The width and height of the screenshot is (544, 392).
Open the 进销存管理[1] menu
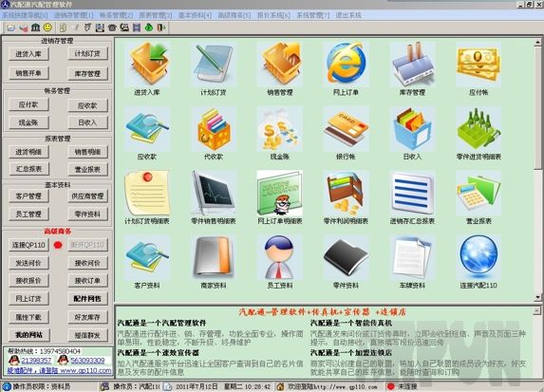point(73,15)
